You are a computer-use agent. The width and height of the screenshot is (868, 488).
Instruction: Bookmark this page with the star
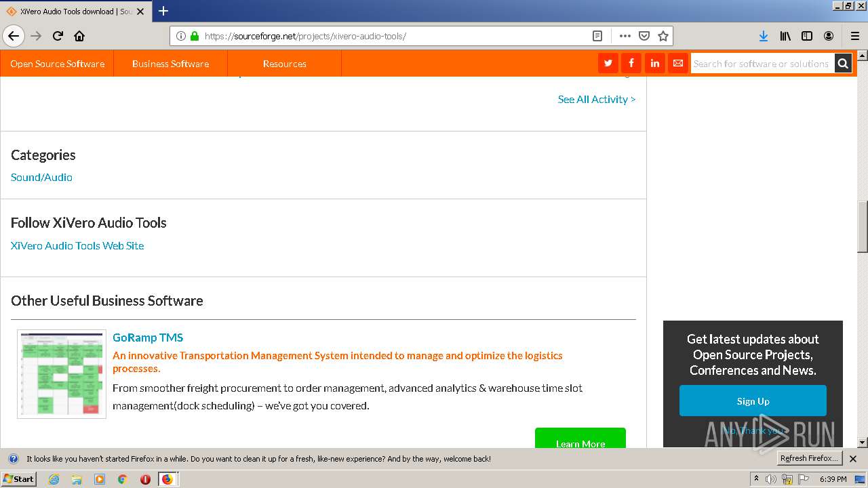663,36
